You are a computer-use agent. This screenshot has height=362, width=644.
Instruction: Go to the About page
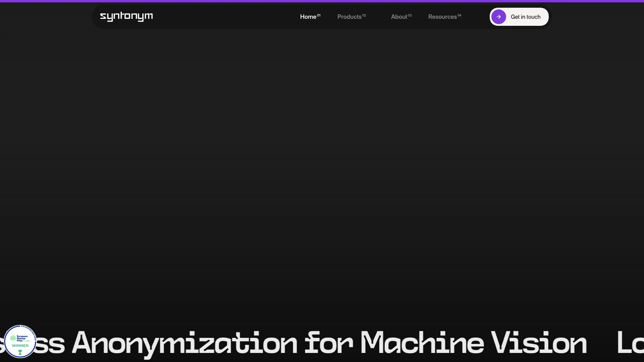399,17
